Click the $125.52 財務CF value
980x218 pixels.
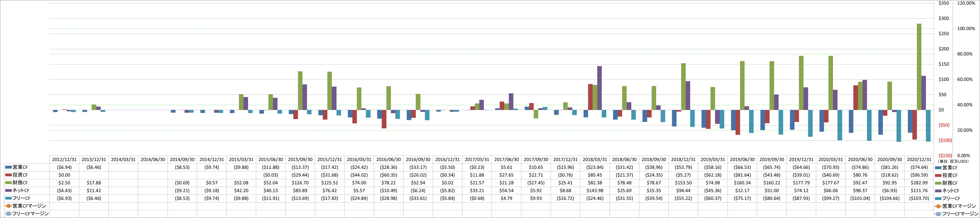[x=330, y=183]
